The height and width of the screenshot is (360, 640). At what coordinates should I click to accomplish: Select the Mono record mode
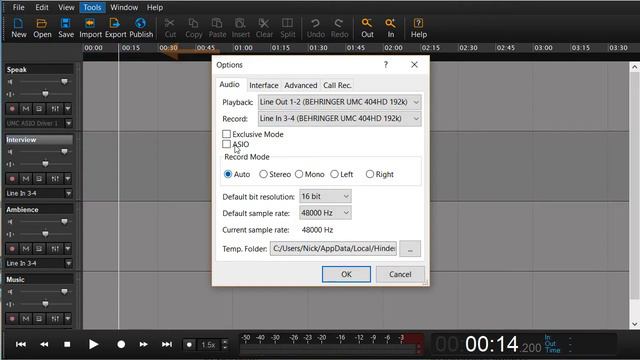click(x=299, y=174)
